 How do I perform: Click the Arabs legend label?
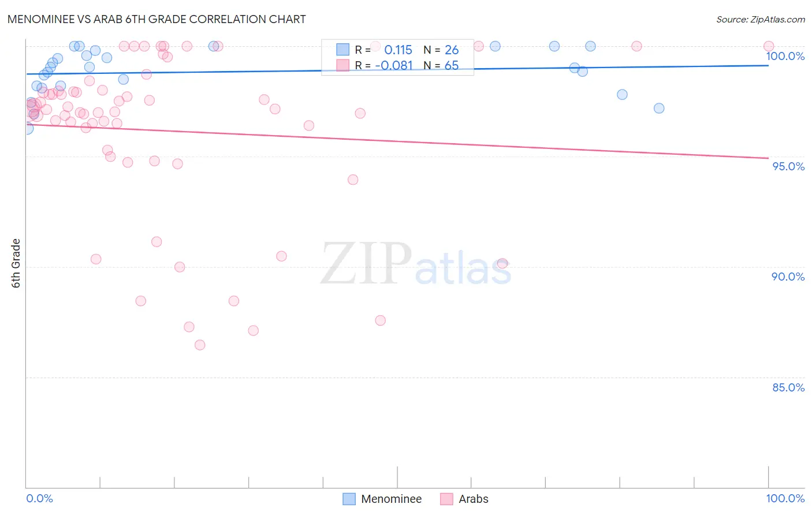coord(473,499)
